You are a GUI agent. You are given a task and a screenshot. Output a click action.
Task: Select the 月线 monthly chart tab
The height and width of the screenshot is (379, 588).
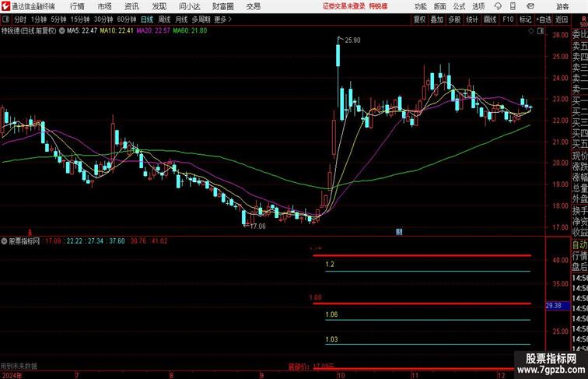181,19
